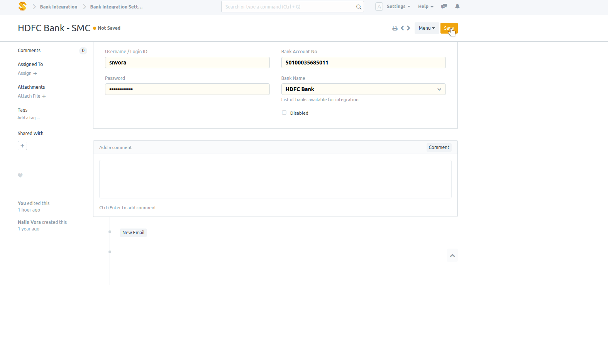Focus the Password field
The image size is (608, 364).
point(187,89)
